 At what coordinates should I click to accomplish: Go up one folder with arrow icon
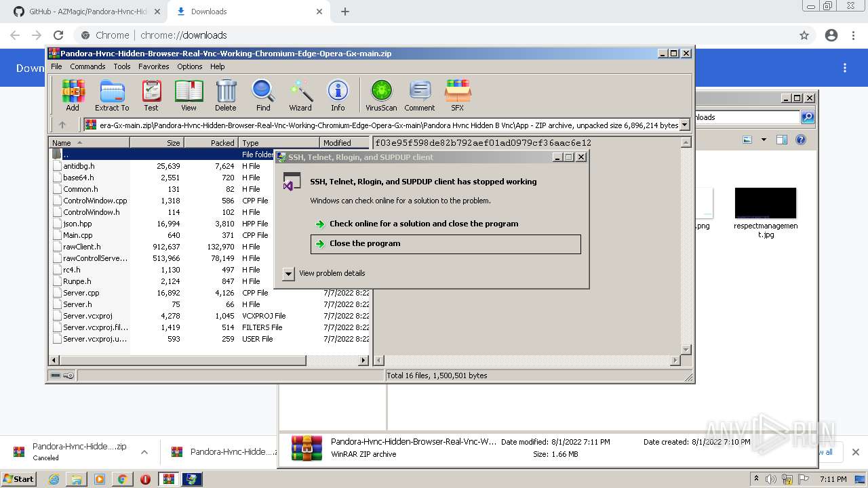(x=62, y=125)
